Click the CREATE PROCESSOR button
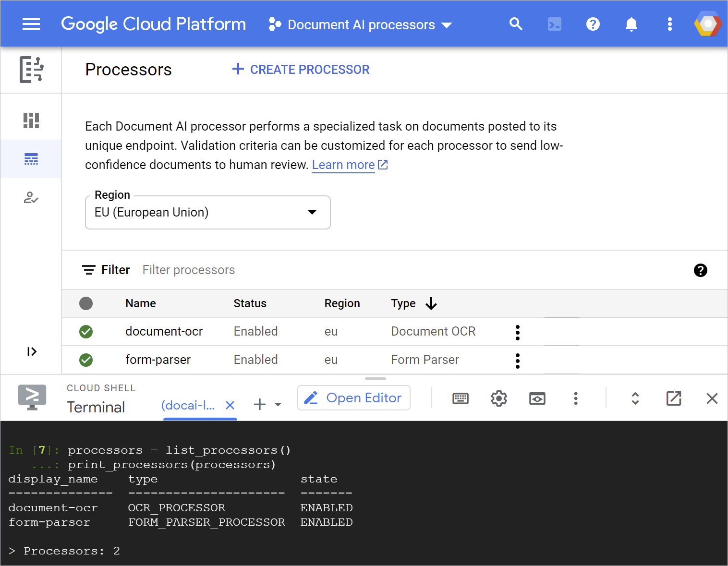728x566 pixels. coord(301,70)
